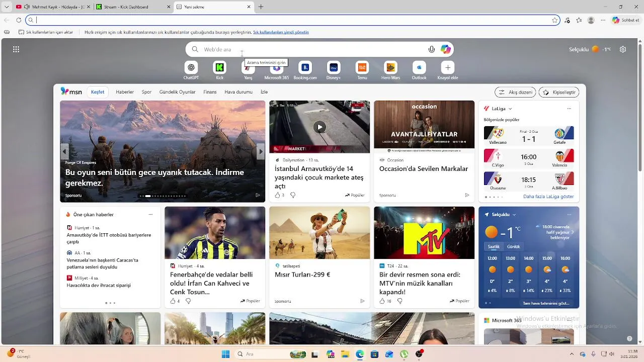Expand the Selçuklu location dropdown

[x=514, y=215]
